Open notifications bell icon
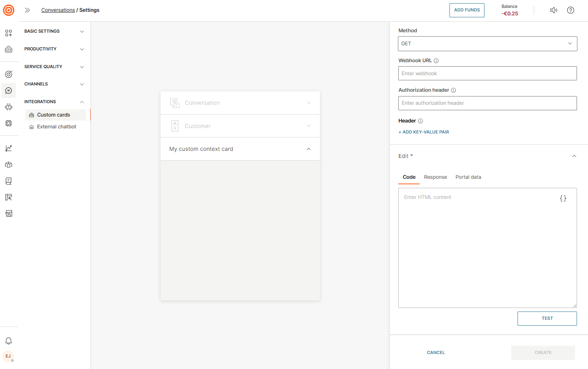This screenshot has height=369, width=588. tap(9, 341)
